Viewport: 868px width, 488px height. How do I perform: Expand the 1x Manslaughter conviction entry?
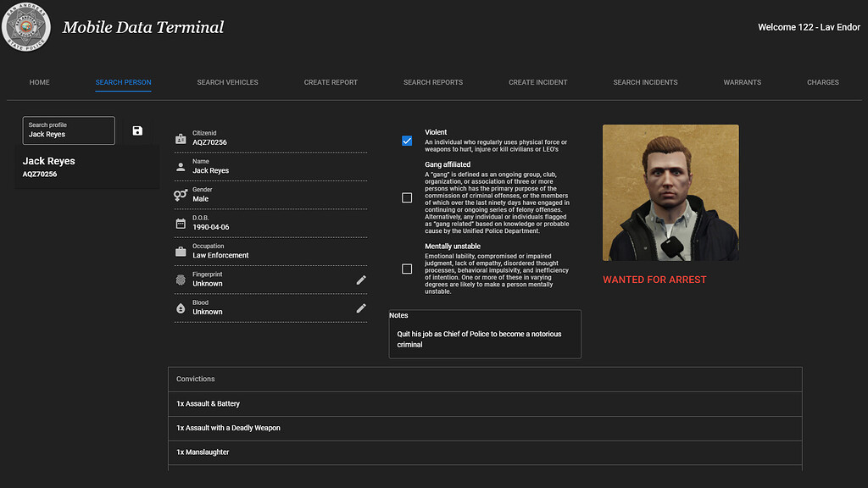(486, 452)
